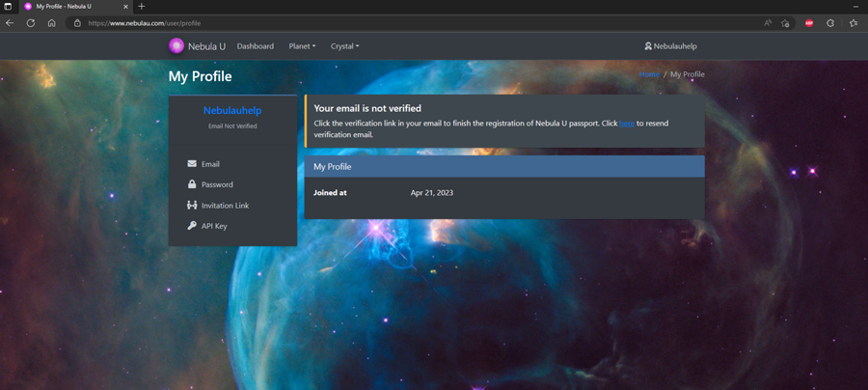Open the Nebulauhelp user account menu
The height and width of the screenshot is (390, 868).
671,46
